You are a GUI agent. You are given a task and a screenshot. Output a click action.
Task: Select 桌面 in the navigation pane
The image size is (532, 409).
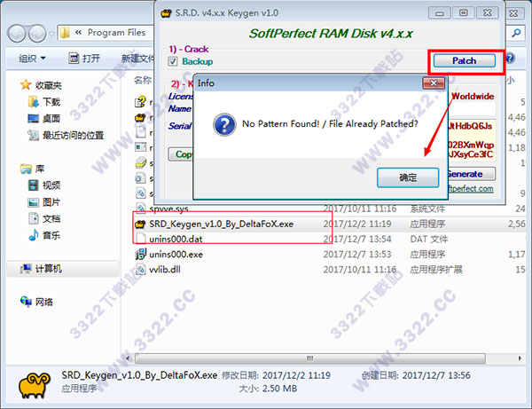pos(51,119)
